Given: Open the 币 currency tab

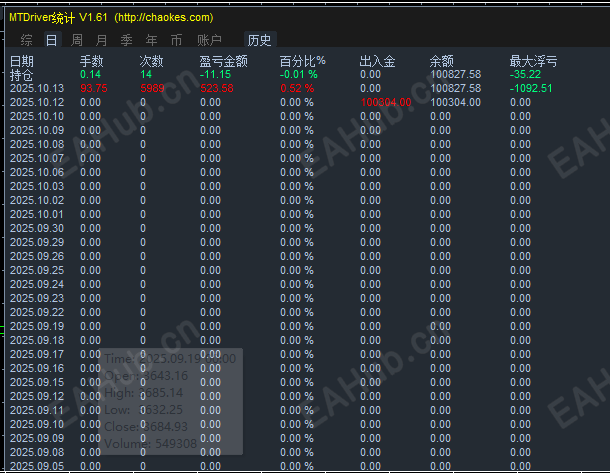Looking at the screenshot, I should click(x=176, y=40).
